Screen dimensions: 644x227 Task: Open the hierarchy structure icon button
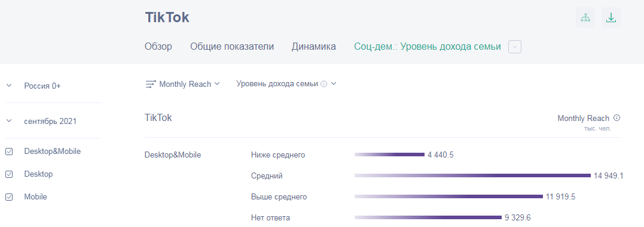point(585,18)
